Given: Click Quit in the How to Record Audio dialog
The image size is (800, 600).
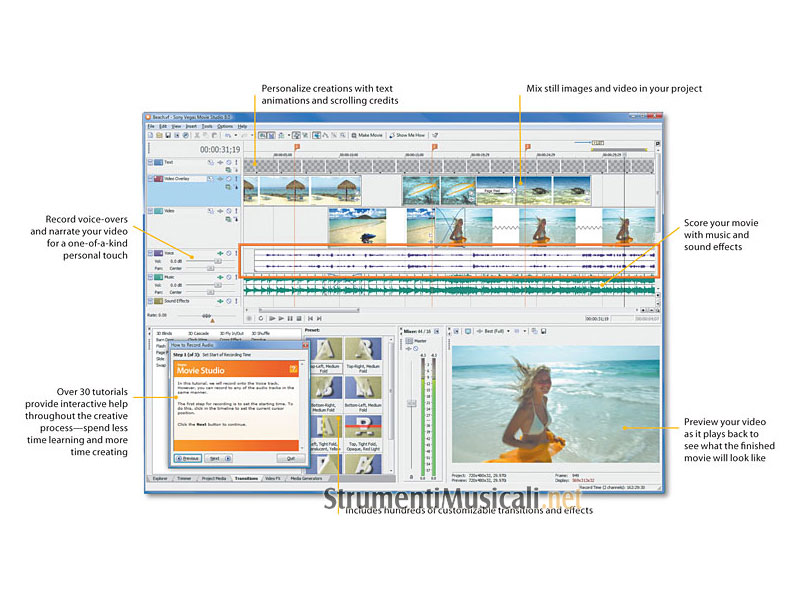Looking at the screenshot, I should pos(289,458).
